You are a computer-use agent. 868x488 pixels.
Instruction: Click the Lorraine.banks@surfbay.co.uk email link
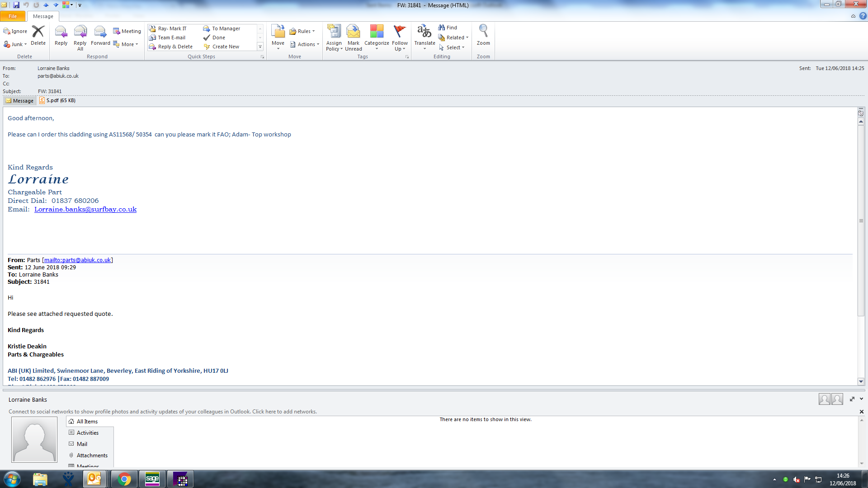click(x=85, y=209)
